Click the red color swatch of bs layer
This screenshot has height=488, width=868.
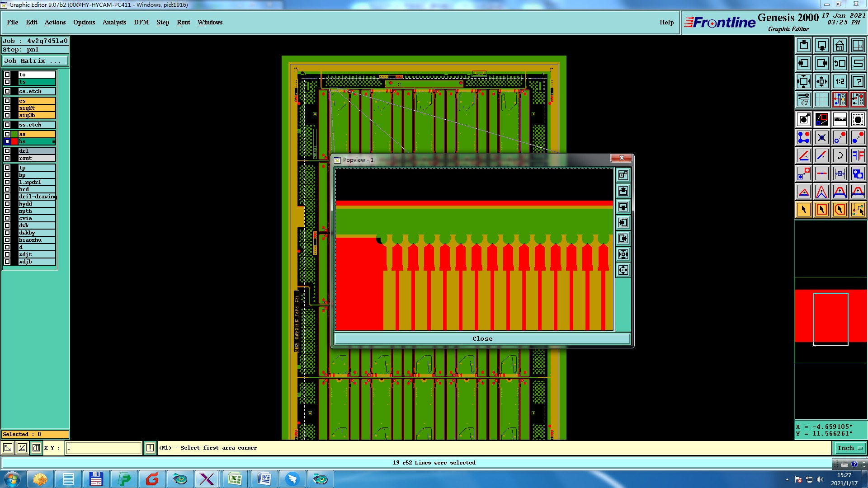pos(14,141)
